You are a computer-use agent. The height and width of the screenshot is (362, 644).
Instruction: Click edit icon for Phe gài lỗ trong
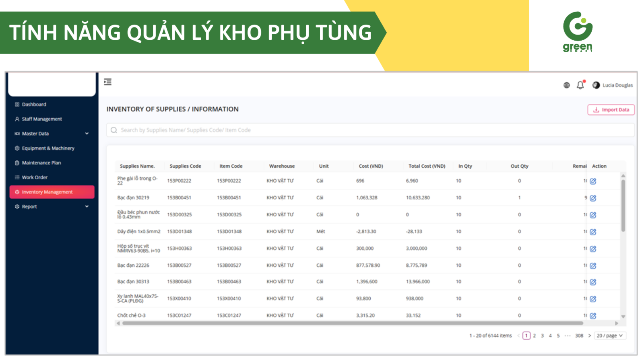pyautogui.click(x=593, y=181)
